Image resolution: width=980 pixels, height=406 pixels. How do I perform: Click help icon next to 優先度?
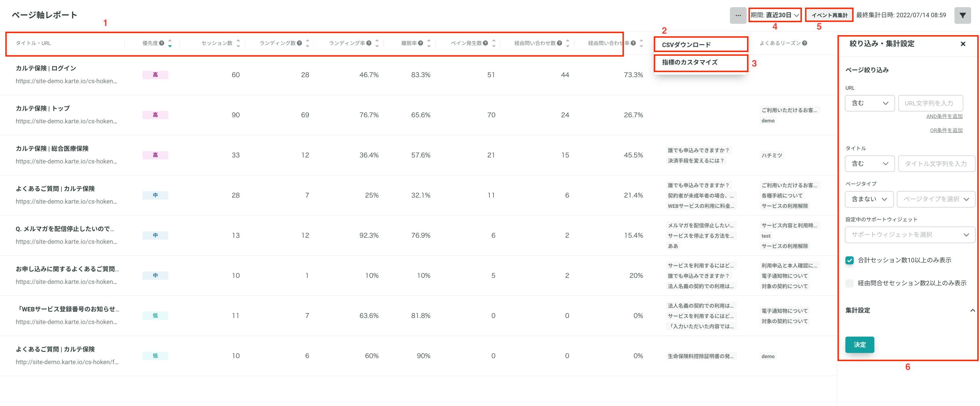(162, 43)
